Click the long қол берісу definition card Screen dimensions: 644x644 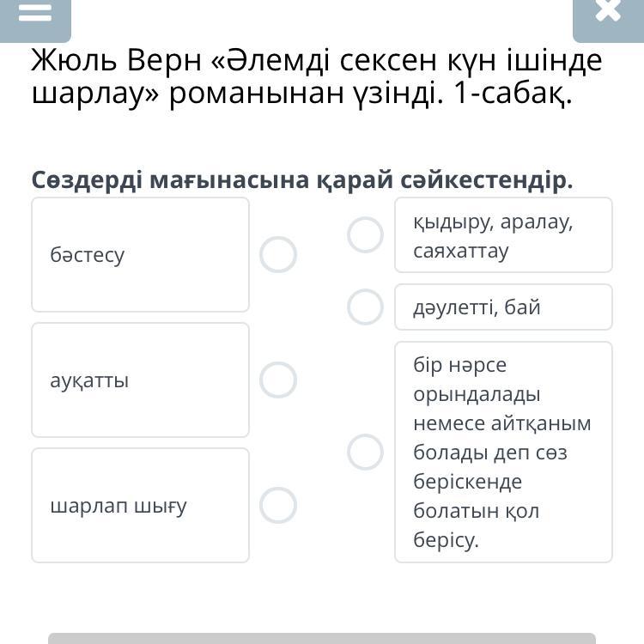pos(503,452)
